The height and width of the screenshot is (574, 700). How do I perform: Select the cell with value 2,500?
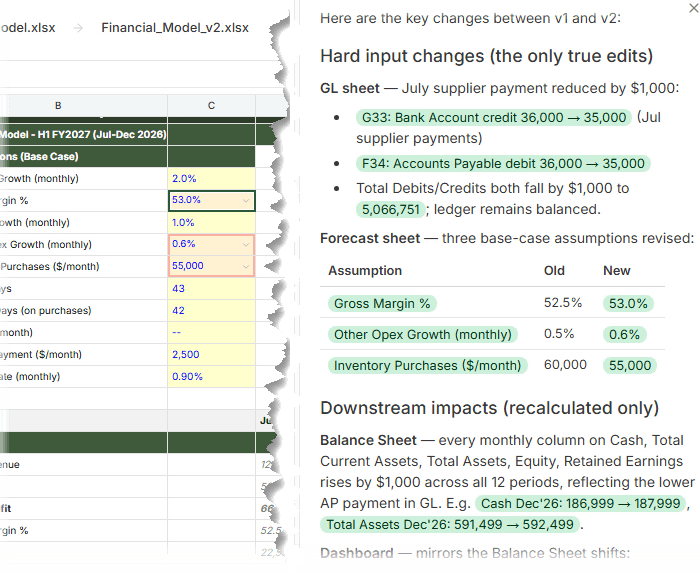point(212,354)
